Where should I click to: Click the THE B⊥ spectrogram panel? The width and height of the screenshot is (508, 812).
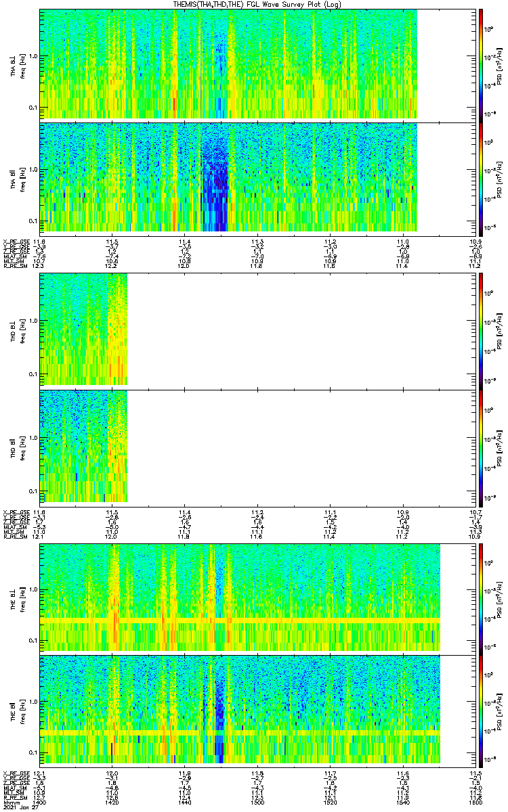click(257, 598)
